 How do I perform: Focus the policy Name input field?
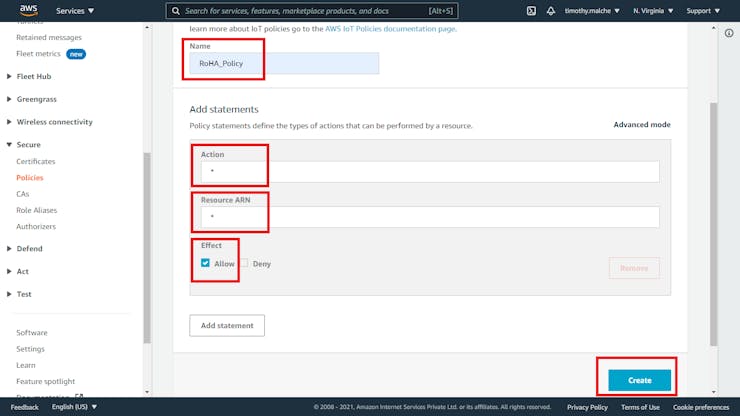coord(284,63)
